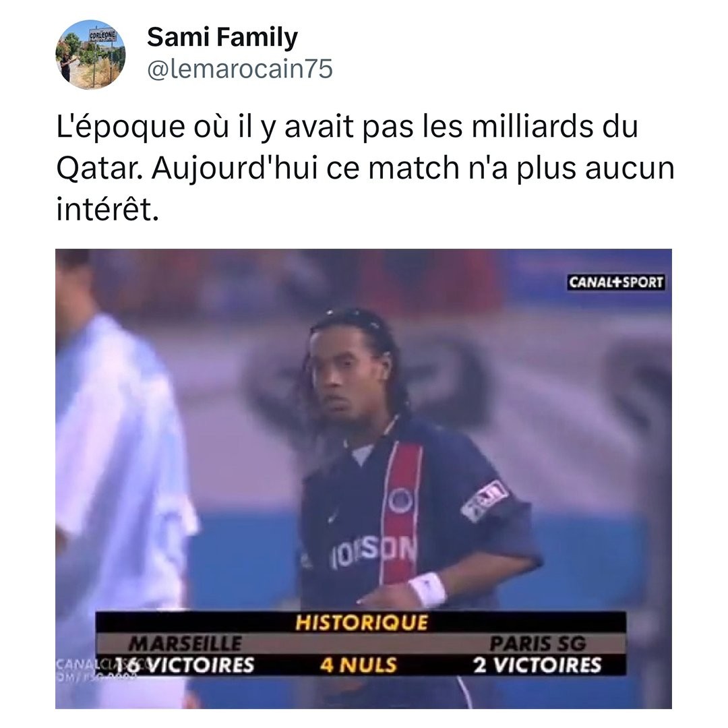This screenshot has height=728, width=728.
Task: Click the white wristband on the player
Action: [x=427, y=590]
